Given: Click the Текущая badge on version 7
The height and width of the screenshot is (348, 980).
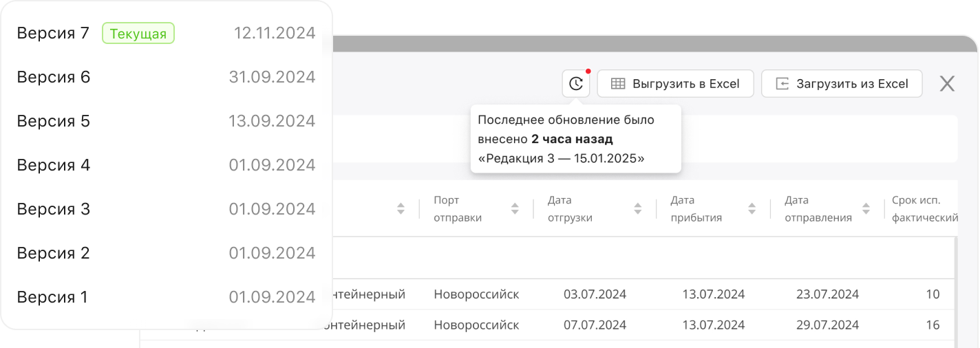Looking at the screenshot, I should coord(138,34).
